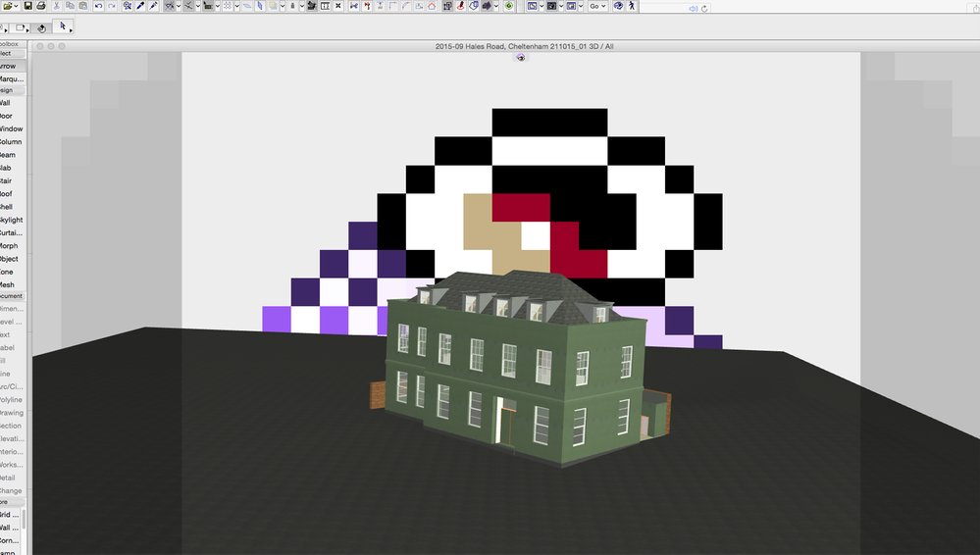Image resolution: width=980 pixels, height=555 pixels.
Task: Toggle the guide lines icon
Action: (x=169, y=6)
